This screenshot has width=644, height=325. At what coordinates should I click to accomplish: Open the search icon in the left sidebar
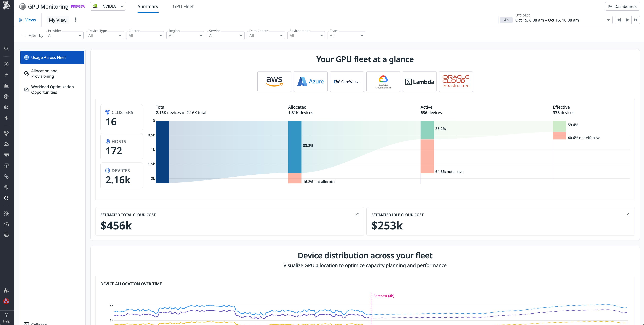[7, 49]
